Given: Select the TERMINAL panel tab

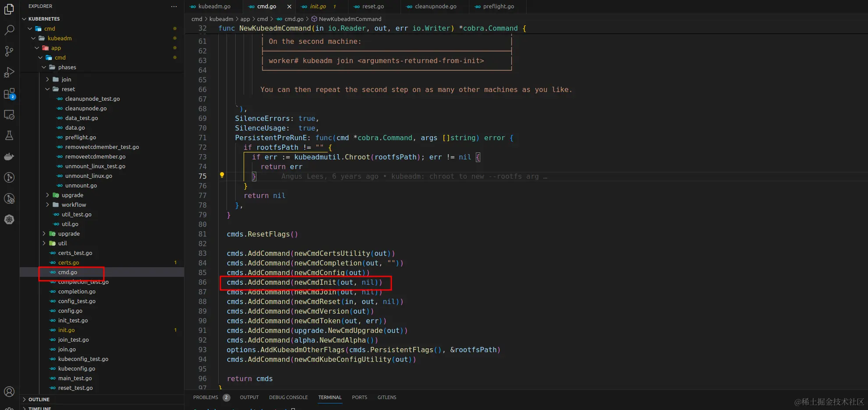Looking at the screenshot, I should (x=330, y=397).
